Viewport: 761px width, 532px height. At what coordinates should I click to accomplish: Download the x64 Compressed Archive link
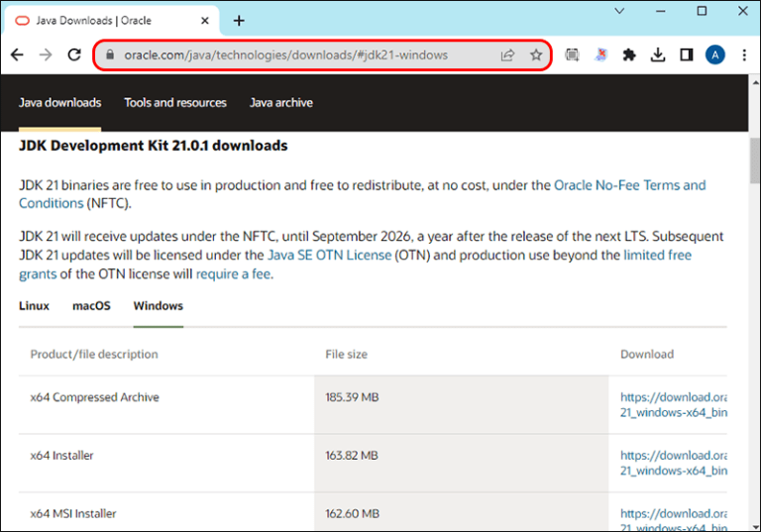click(674, 405)
